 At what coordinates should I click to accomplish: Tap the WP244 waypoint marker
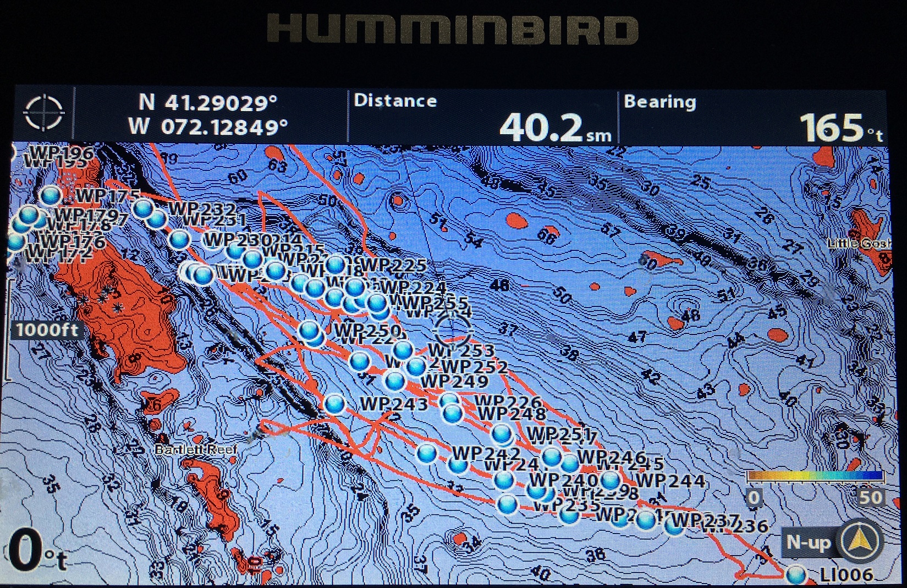pyautogui.click(x=609, y=480)
